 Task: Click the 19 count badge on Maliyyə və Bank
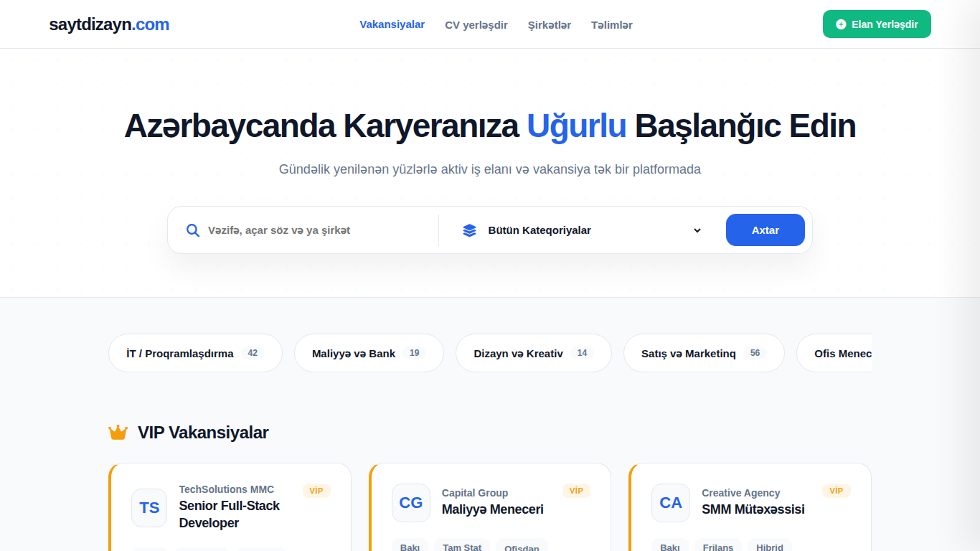pyautogui.click(x=414, y=353)
